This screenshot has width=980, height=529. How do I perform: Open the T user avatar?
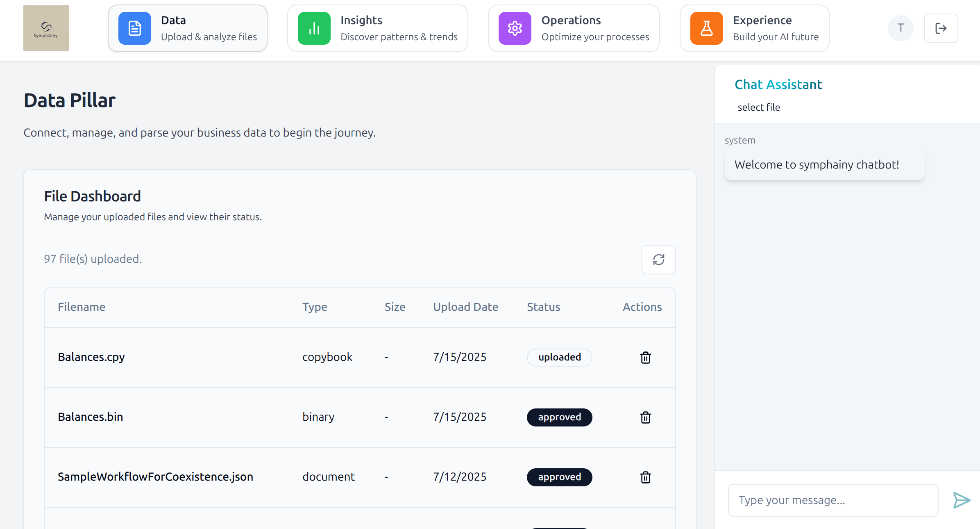(901, 28)
